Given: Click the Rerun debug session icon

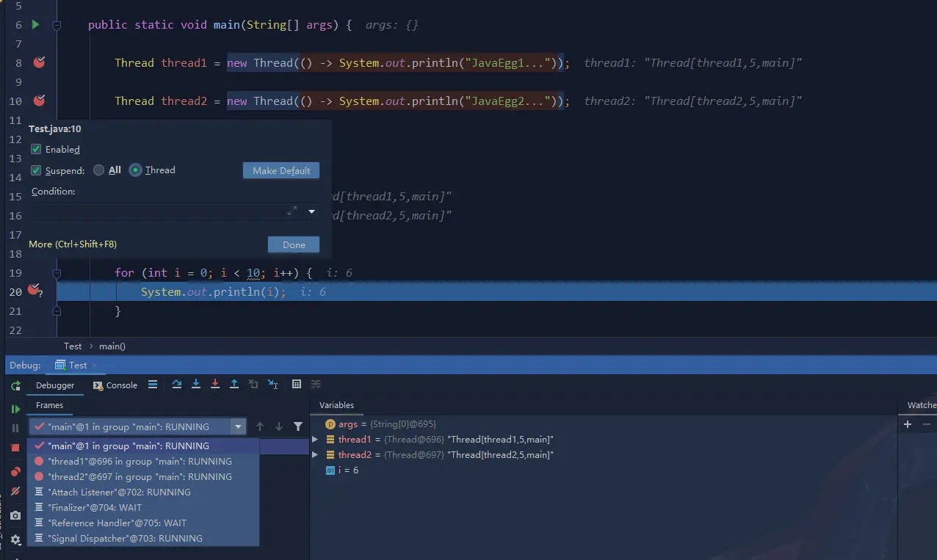Looking at the screenshot, I should (15, 385).
